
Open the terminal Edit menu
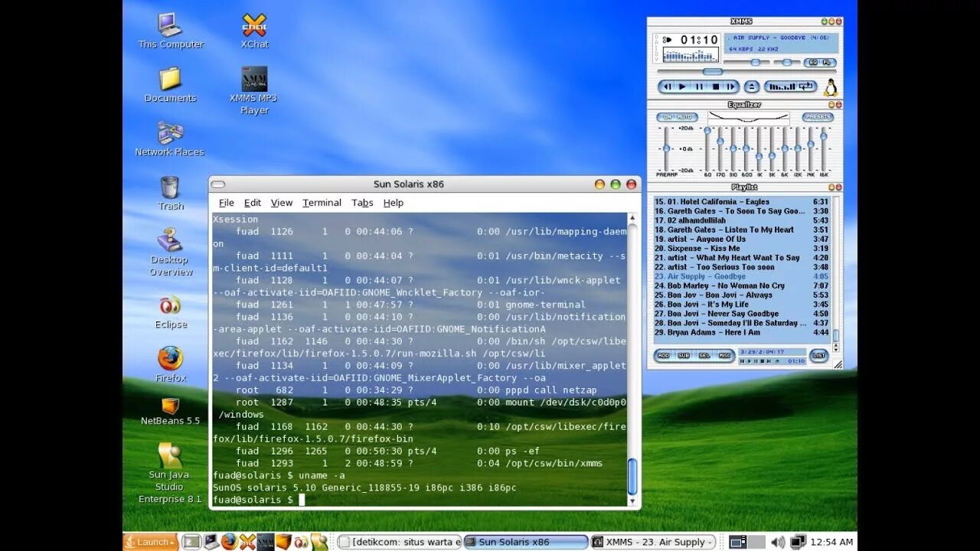(253, 203)
